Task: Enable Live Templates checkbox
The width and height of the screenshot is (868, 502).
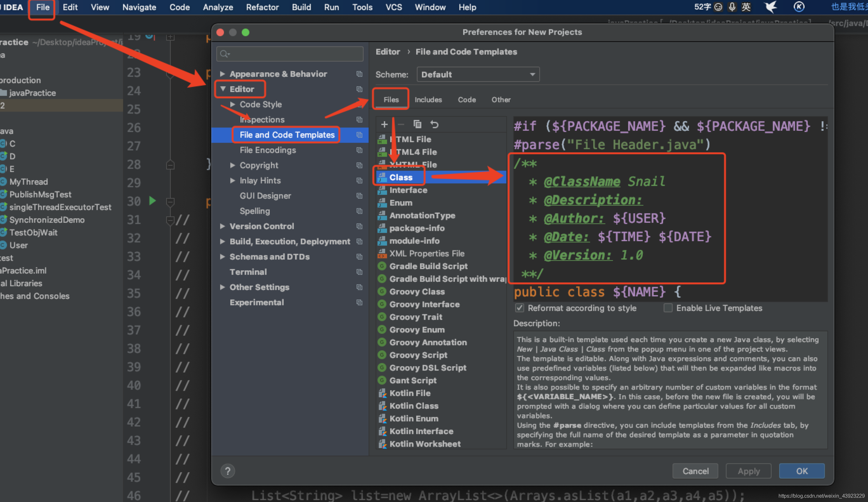Action: click(x=668, y=308)
